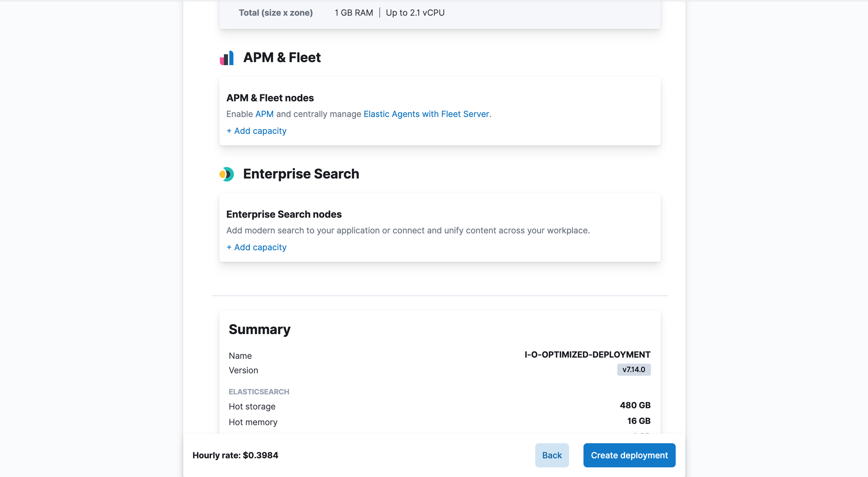
Task: Click the Up to 2.1 vCPU text
Action: 415,12
